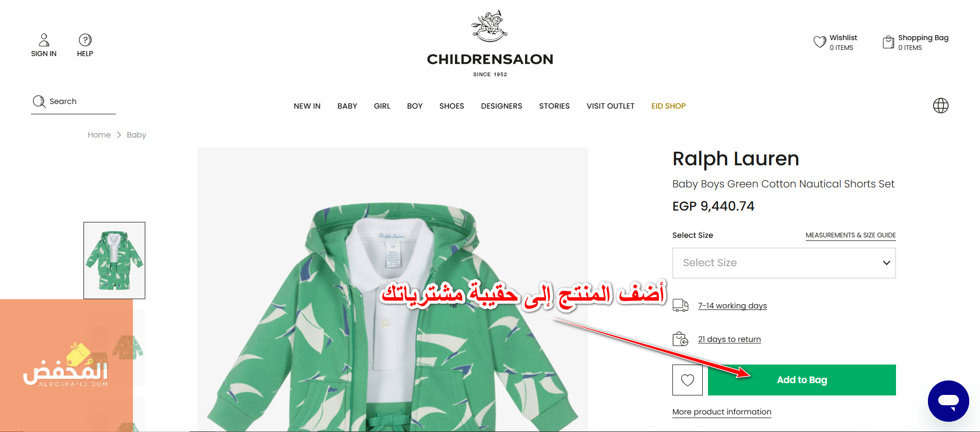980x432 pixels.
Task: Expand the Select Size dropdown
Action: (784, 263)
